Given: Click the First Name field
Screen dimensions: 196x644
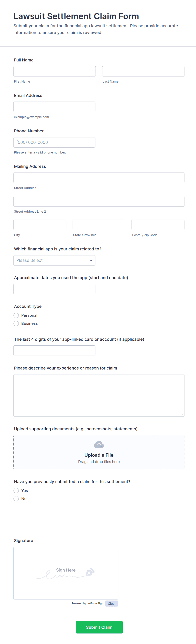Looking at the screenshot, I should pyautogui.click(x=55, y=71).
